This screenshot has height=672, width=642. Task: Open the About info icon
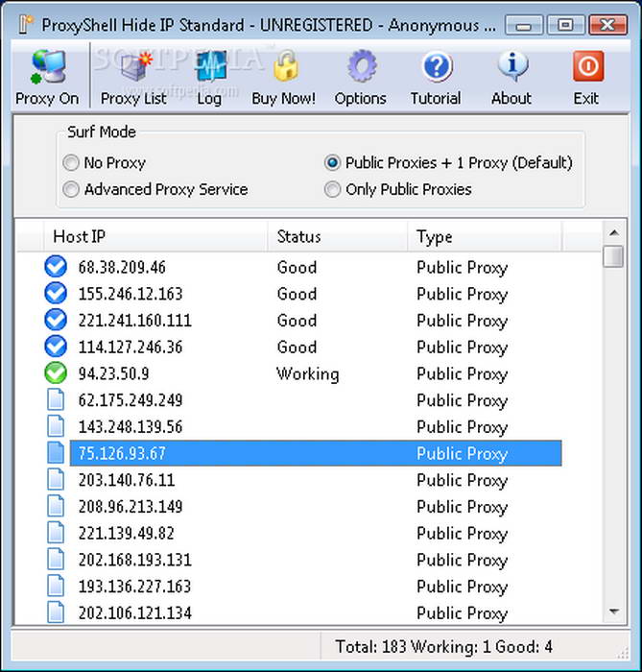coord(512,65)
